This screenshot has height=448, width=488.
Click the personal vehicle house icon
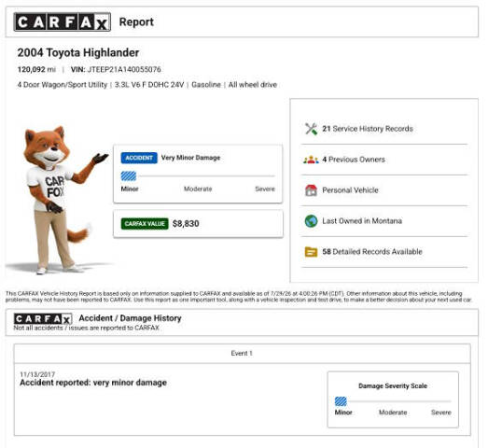pos(311,189)
